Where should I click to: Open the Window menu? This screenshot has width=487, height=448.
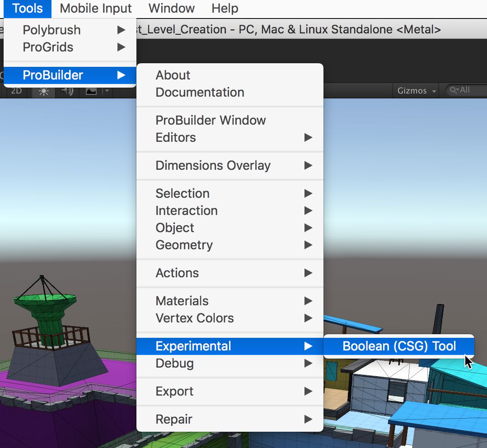[x=171, y=8]
